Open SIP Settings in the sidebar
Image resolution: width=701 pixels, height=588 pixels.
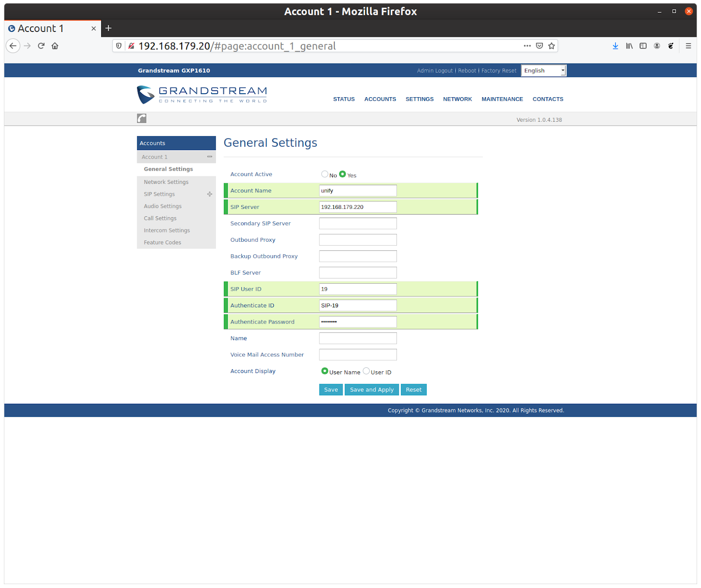(x=159, y=194)
